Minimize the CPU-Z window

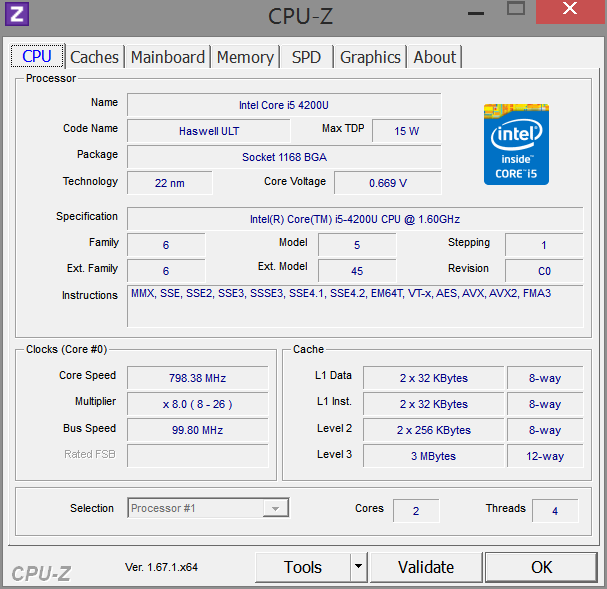coord(476,14)
